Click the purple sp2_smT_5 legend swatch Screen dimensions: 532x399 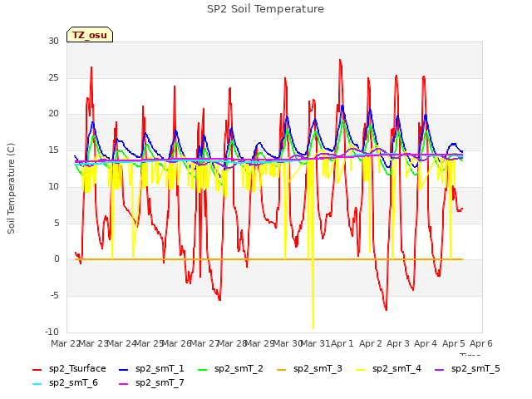click(x=440, y=369)
